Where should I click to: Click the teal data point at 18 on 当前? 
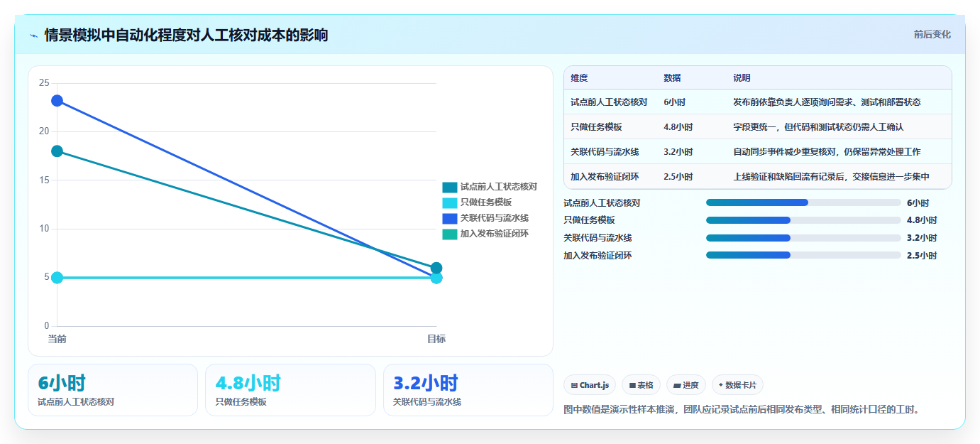point(57,151)
